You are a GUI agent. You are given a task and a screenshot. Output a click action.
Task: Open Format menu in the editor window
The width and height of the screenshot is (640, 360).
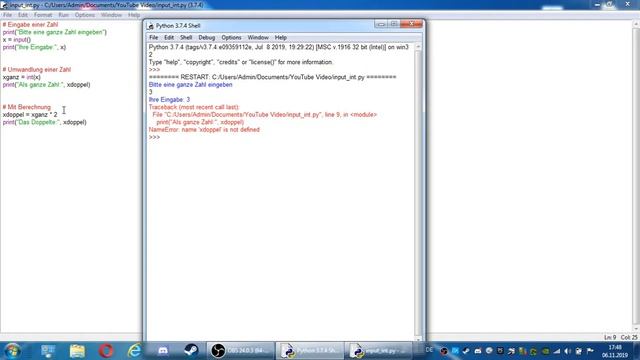(43, 15)
